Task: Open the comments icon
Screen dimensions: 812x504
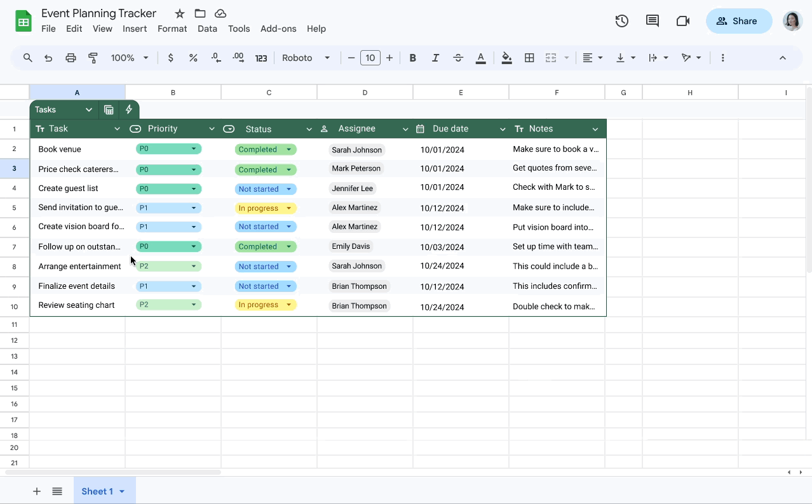Action: (x=652, y=21)
